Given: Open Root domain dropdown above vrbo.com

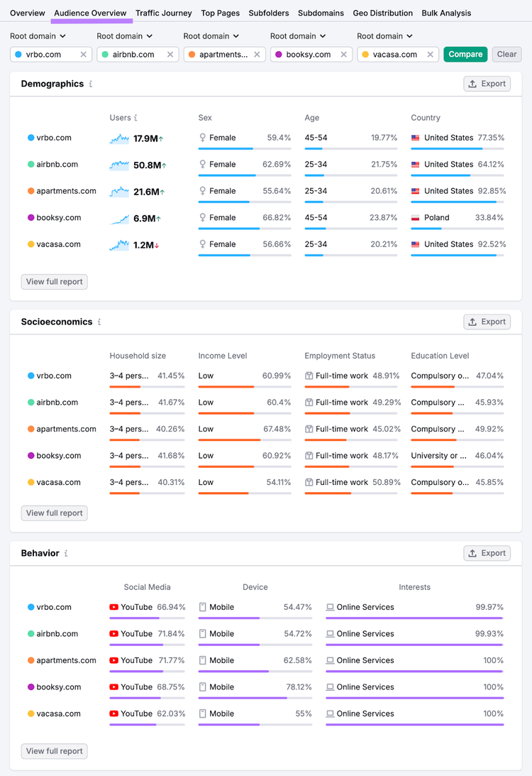Looking at the screenshot, I should [x=38, y=36].
